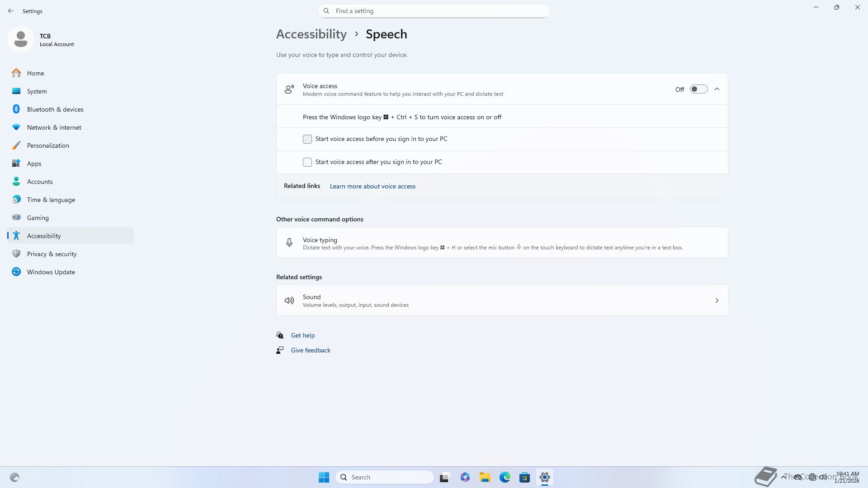Open File Explorer from the taskbar
Viewport: 868px width, 488px height.
pos(485,477)
